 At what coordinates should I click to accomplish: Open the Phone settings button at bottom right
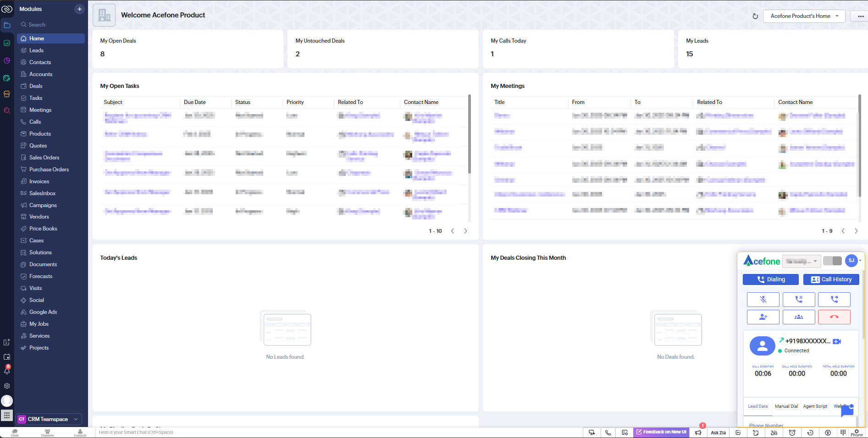tap(857, 433)
